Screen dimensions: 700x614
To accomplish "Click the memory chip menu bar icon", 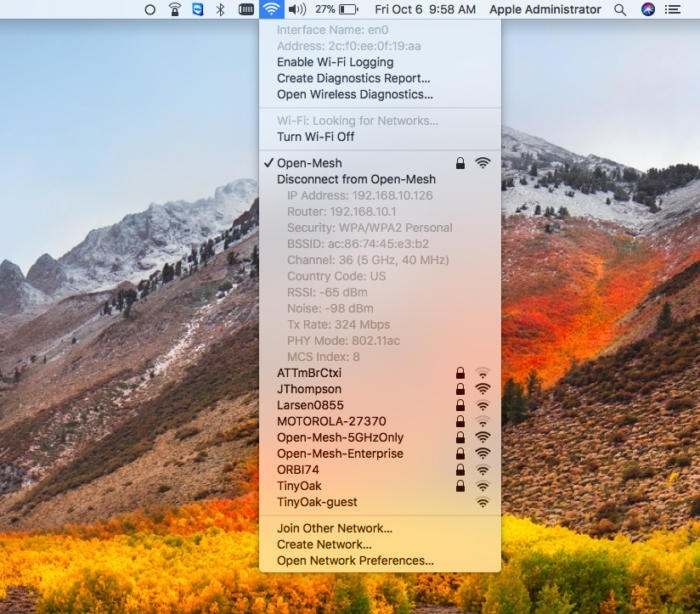I will (x=246, y=9).
